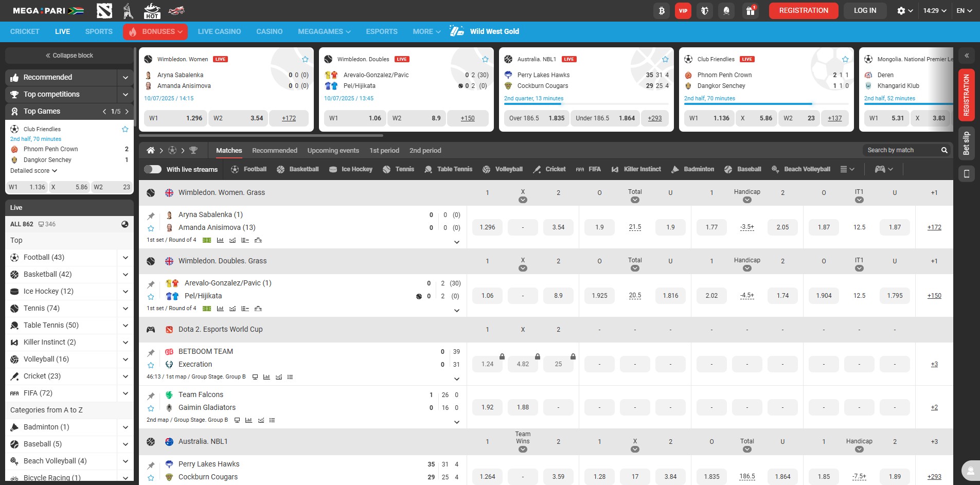Pin the Arevalo-Gonzalez/Pavic match
Image resolution: width=980 pixels, height=485 pixels.
151,283
